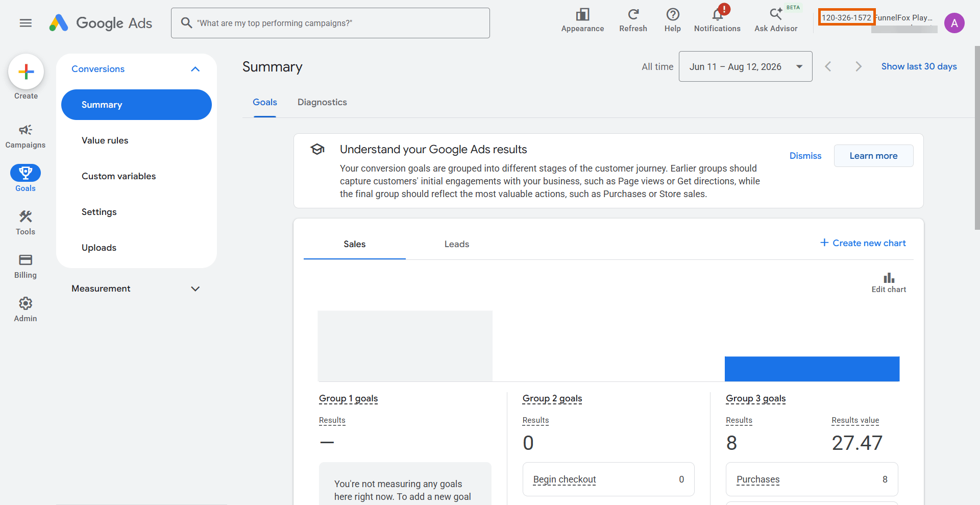Image resolution: width=980 pixels, height=505 pixels.
Task: Open the date range dropdown
Action: (745, 66)
